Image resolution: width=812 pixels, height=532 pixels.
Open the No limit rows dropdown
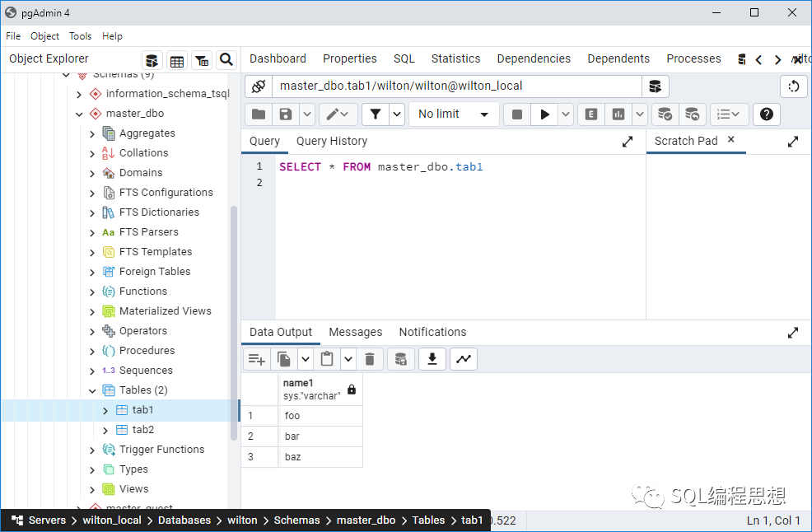(453, 114)
